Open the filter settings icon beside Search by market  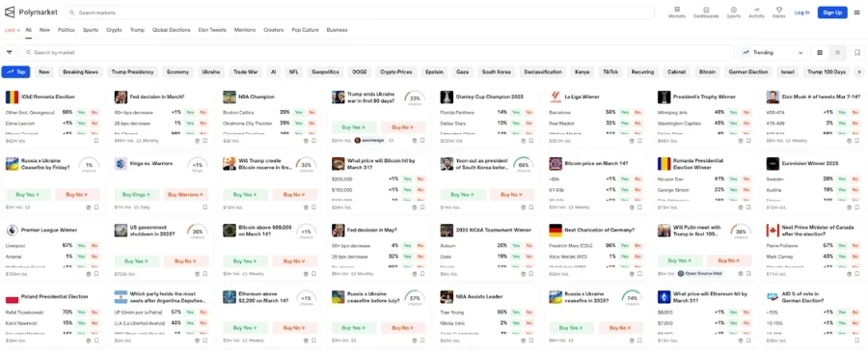click(x=10, y=52)
